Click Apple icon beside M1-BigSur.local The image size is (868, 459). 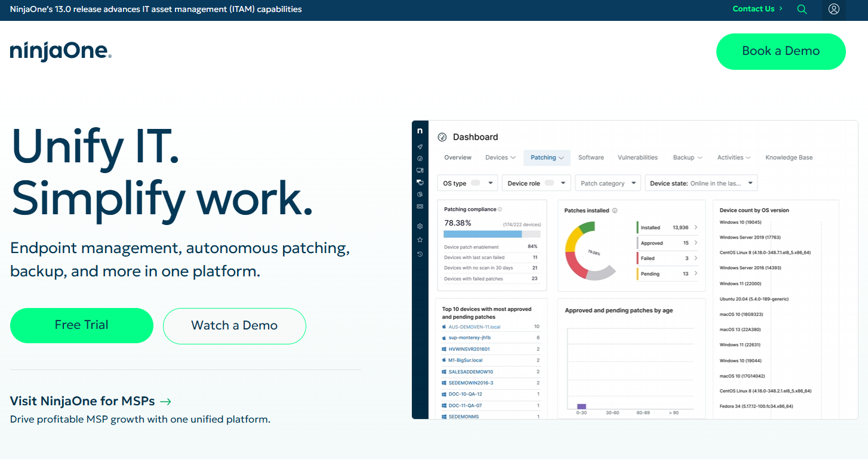pyautogui.click(x=444, y=361)
